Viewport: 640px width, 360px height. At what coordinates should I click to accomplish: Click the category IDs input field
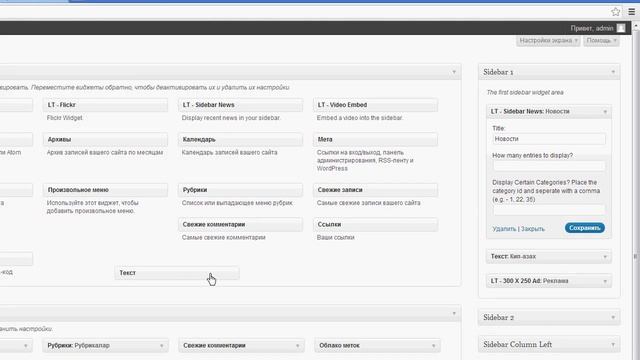[x=549, y=210]
